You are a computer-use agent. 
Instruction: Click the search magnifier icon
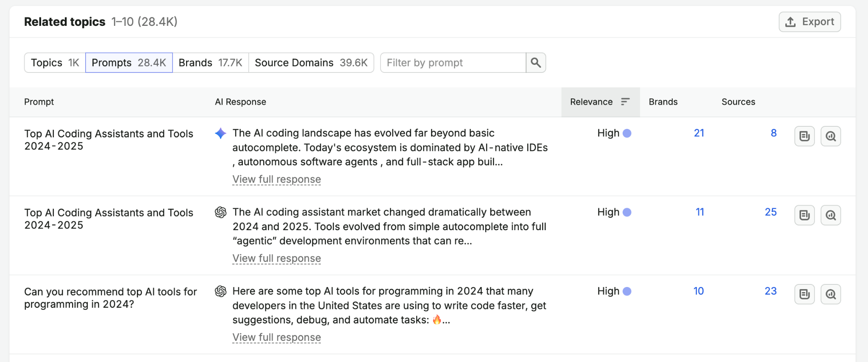click(536, 63)
